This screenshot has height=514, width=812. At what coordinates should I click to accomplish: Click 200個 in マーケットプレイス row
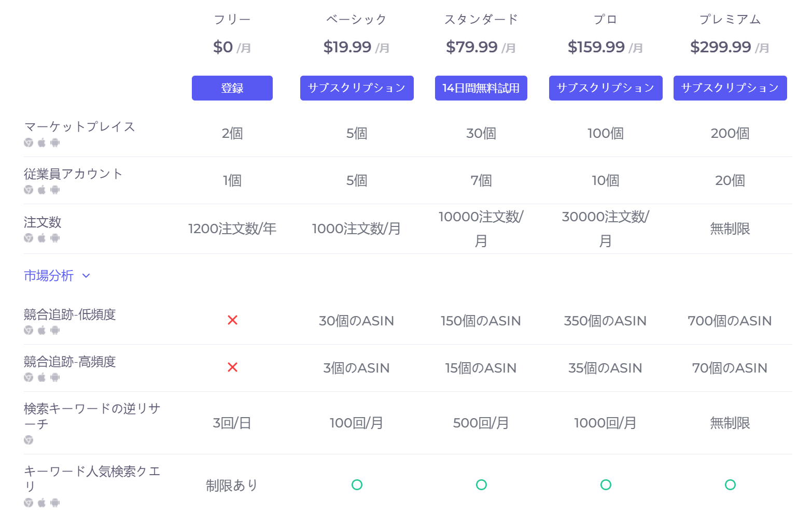click(x=730, y=133)
